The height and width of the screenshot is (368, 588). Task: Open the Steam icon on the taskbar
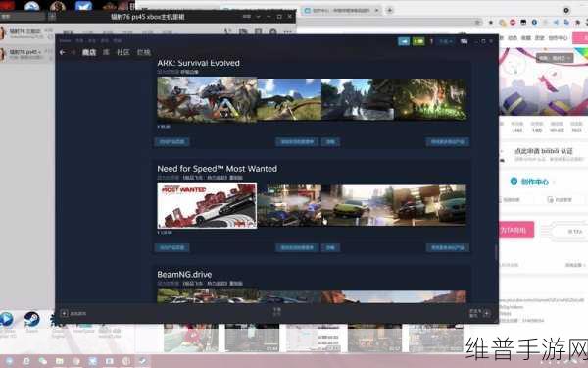[143, 361]
